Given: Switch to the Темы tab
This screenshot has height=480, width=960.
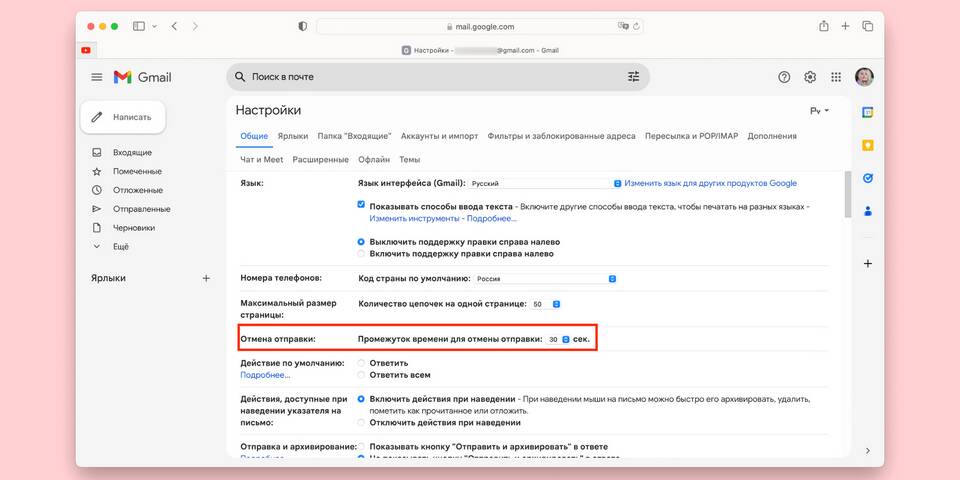Looking at the screenshot, I should coord(410,159).
